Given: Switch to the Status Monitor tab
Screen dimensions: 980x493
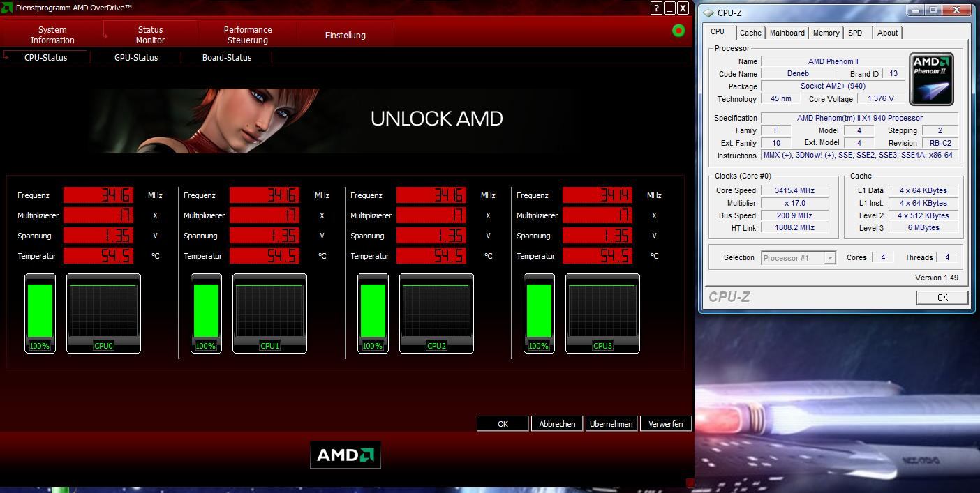Looking at the screenshot, I should (150, 35).
